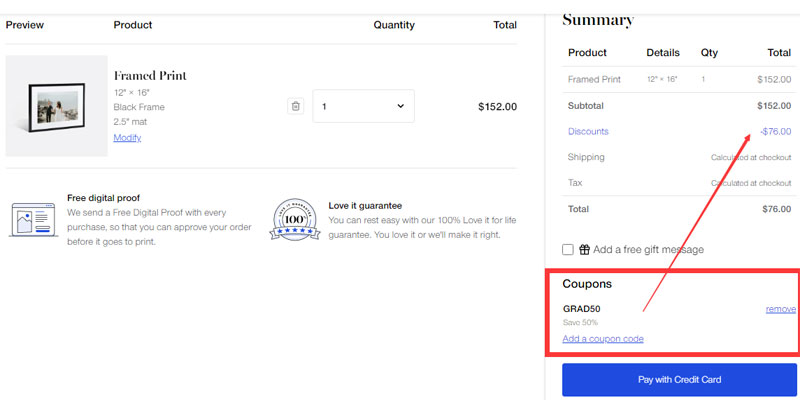Viewport: 800px width, 400px height.
Task: Click the gift box icon
Action: point(584,249)
